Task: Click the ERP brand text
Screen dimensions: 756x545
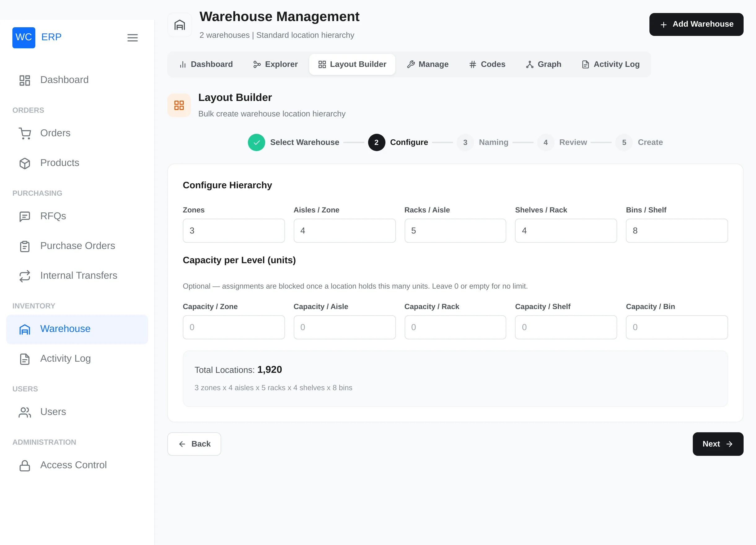Action: [51, 37]
